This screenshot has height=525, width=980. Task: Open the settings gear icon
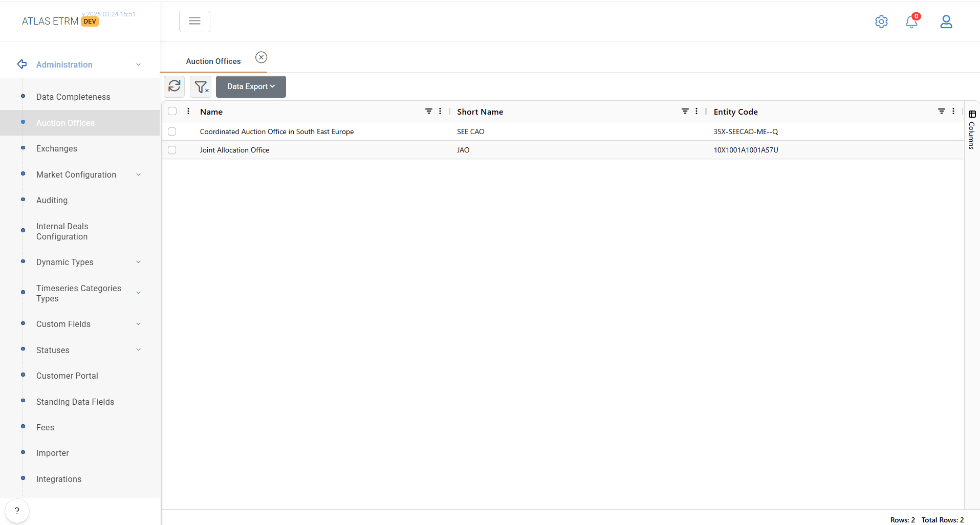click(881, 21)
